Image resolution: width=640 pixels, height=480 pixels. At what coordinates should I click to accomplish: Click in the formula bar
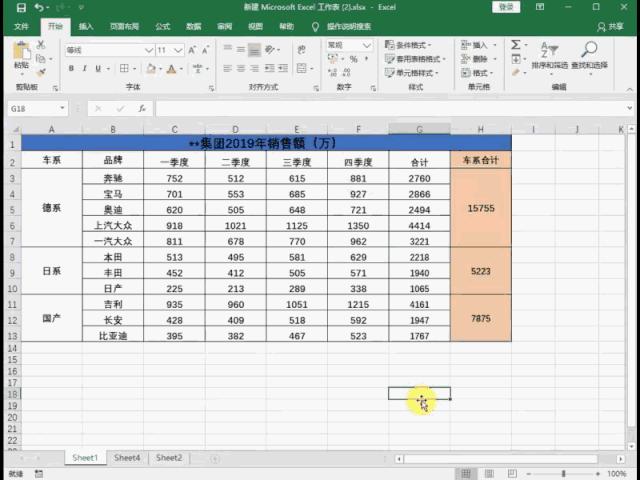pyautogui.click(x=392, y=109)
